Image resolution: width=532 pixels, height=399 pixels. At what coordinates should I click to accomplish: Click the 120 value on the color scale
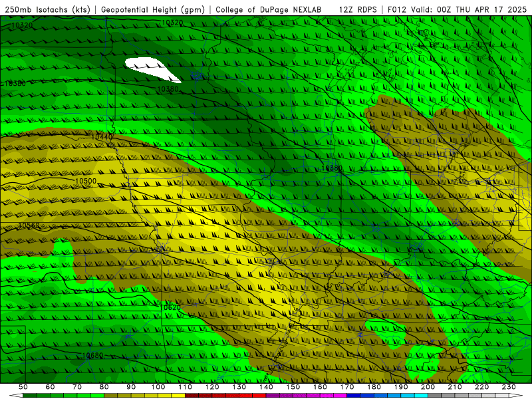point(212,387)
